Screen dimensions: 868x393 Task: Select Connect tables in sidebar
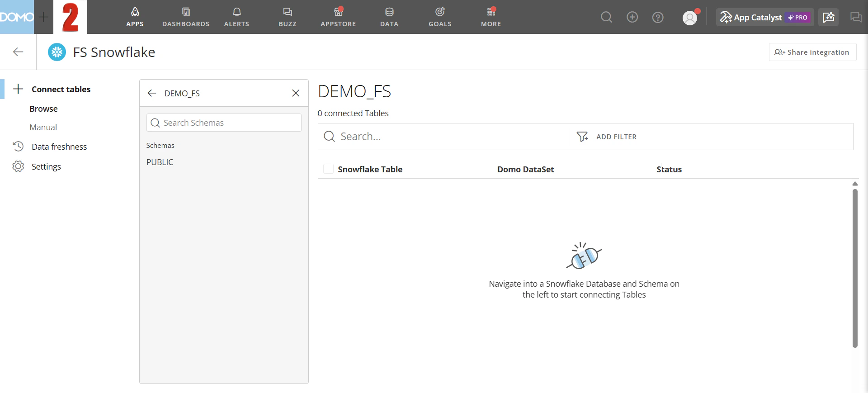(61, 89)
